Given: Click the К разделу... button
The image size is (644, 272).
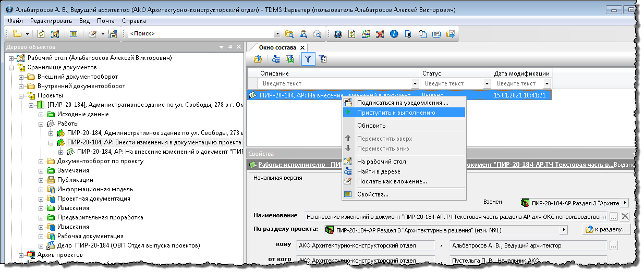Looking at the screenshot, I should coord(607,229).
